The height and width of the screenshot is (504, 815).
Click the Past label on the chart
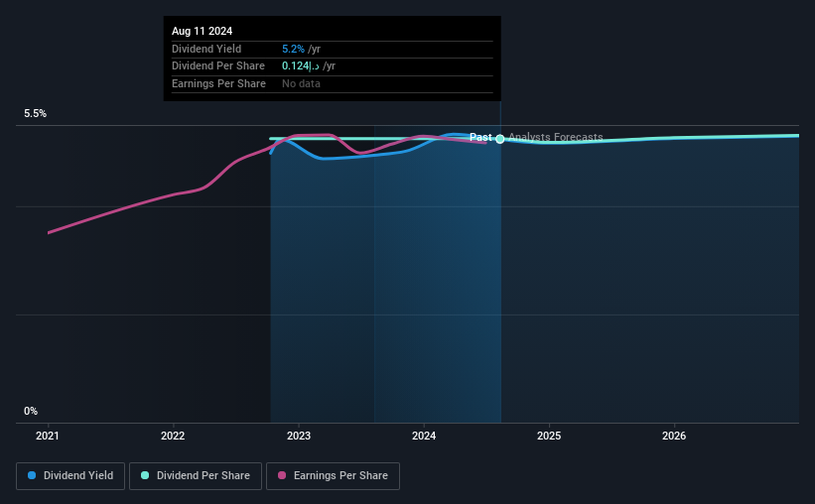(480, 137)
